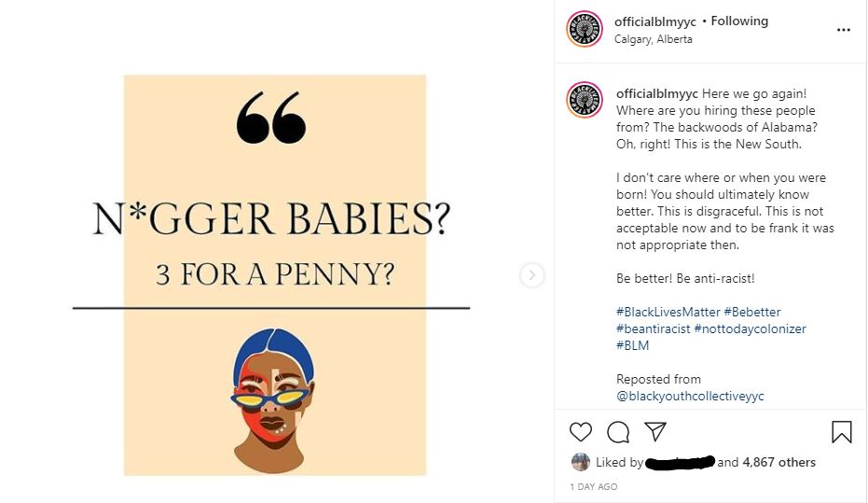Screen dimensions: 868x503
Task: Open the officialblmyyc username in the header
Action: pos(654,21)
